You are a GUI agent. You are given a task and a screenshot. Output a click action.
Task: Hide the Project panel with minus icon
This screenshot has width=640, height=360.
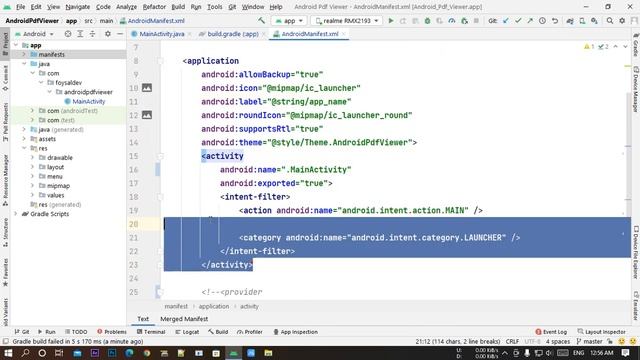(x=120, y=34)
